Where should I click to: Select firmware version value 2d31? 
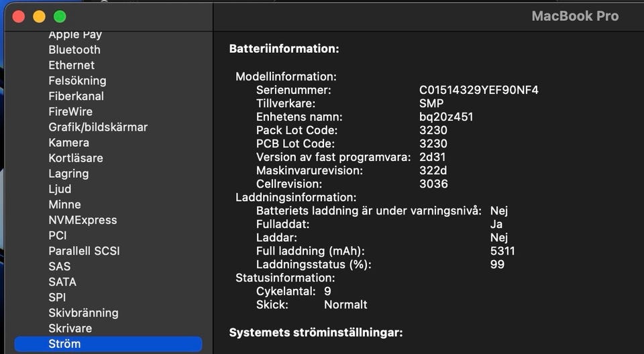pos(432,158)
